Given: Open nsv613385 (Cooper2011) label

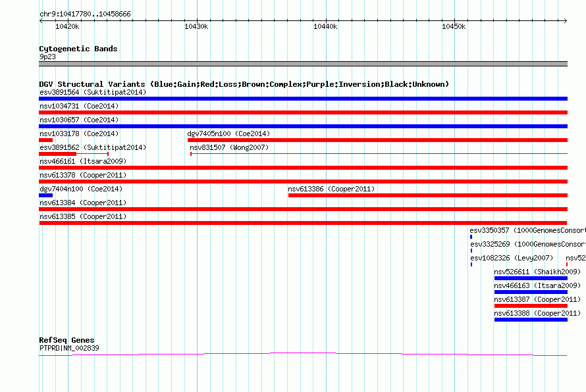Looking at the screenshot, I should pos(83,216).
